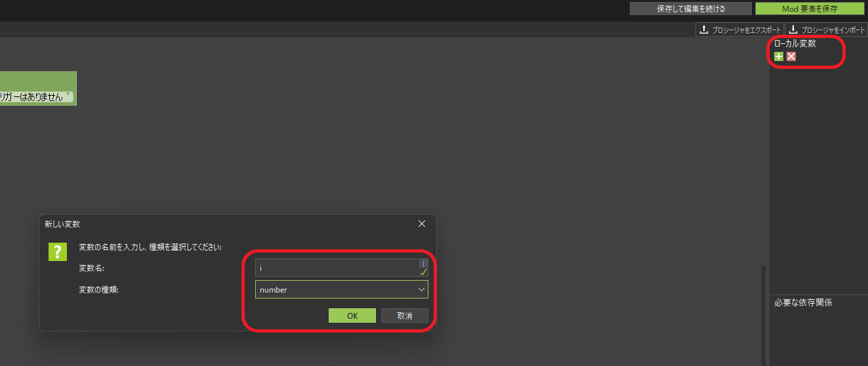Click プロシージャをインポート button
The height and width of the screenshot is (366, 868).
click(826, 30)
